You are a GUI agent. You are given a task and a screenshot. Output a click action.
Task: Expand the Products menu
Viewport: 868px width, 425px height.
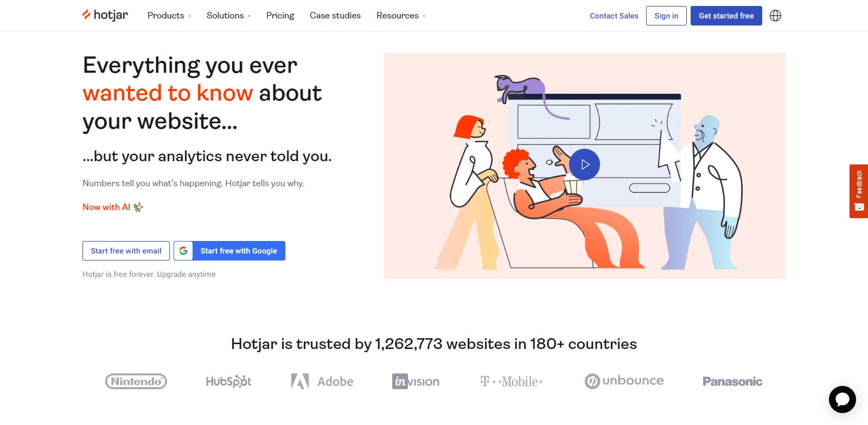169,16
